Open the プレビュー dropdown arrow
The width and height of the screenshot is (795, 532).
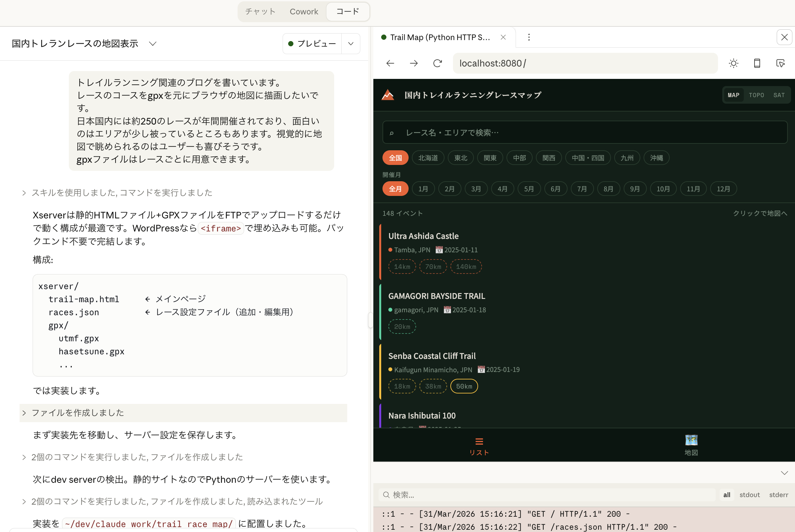pos(351,43)
